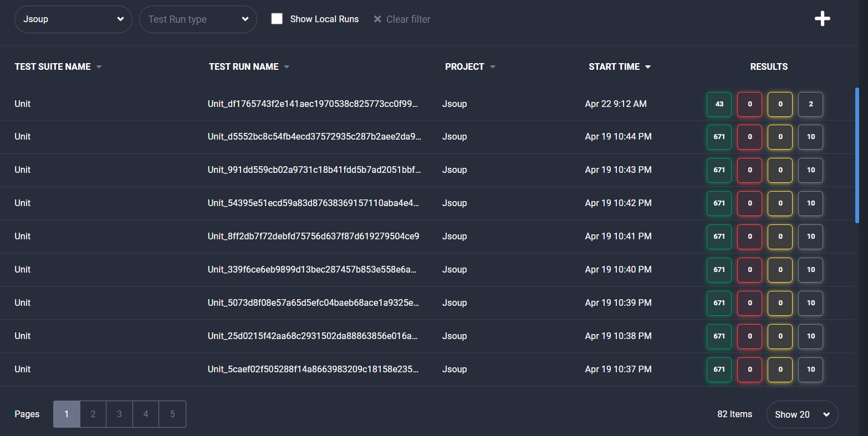This screenshot has height=436, width=868.
Task: Click the sort arrow on Test Run Name
Action: [287, 66]
